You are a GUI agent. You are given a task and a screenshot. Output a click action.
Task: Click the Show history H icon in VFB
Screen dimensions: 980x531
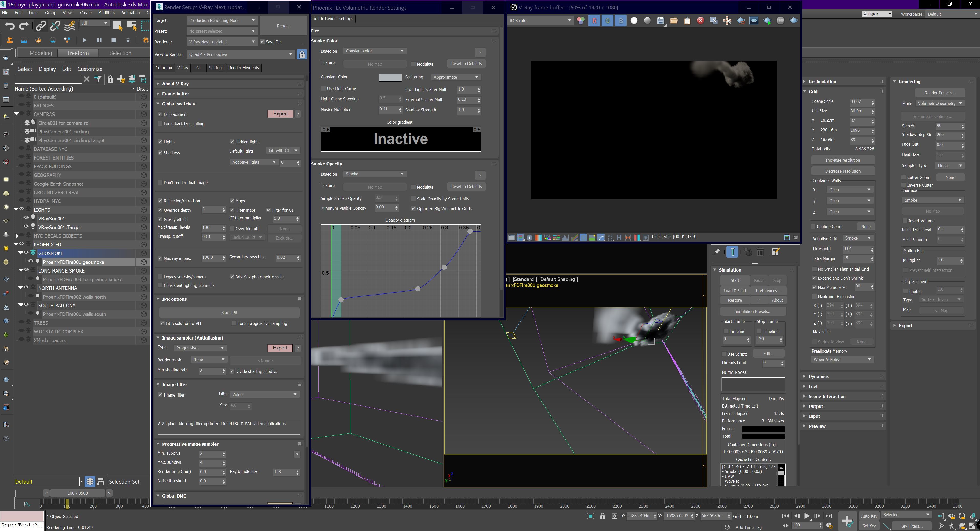(x=619, y=238)
